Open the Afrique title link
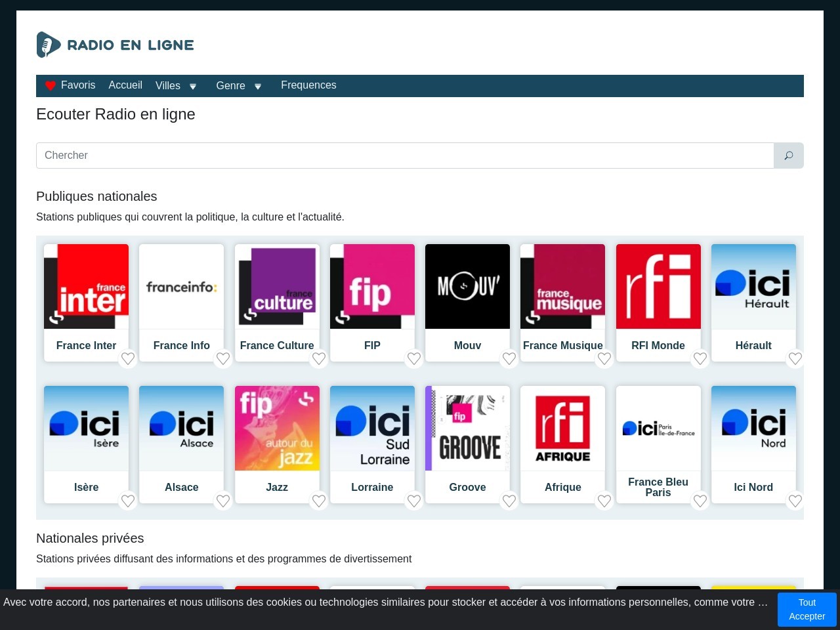840x630 pixels. tap(563, 487)
